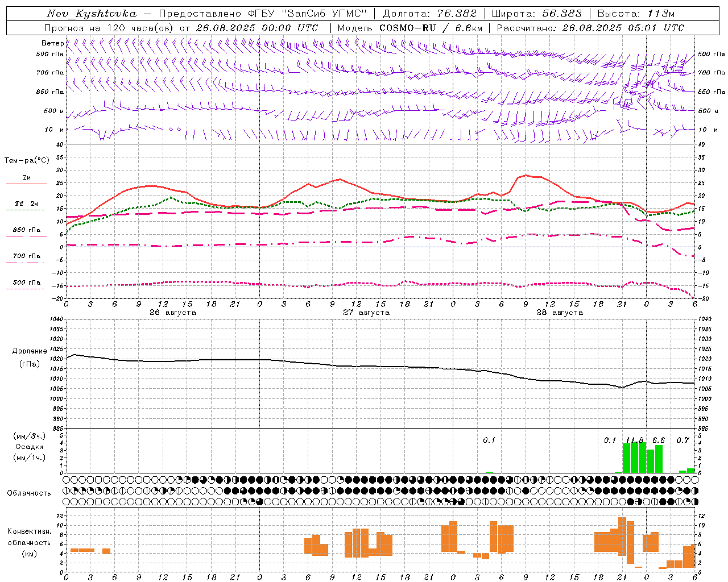Click the '700 гПа' temperature legend entry
The image size is (728, 582).
[26, 256]
